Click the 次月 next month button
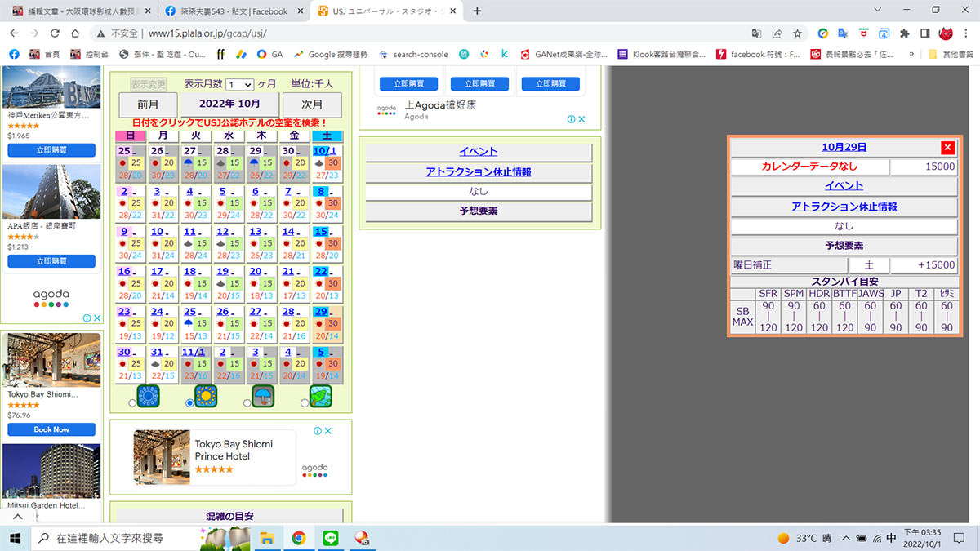 coord(312,104)
